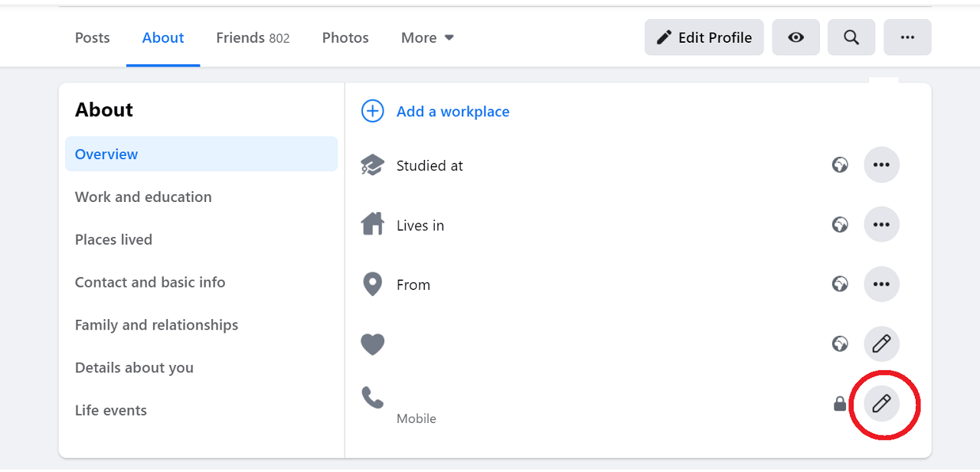The height and width of the screenshot is (472, 980).
Task: Click the plus icon for Add a workplace
Action: pyautogui.click(x=372, y=112)
